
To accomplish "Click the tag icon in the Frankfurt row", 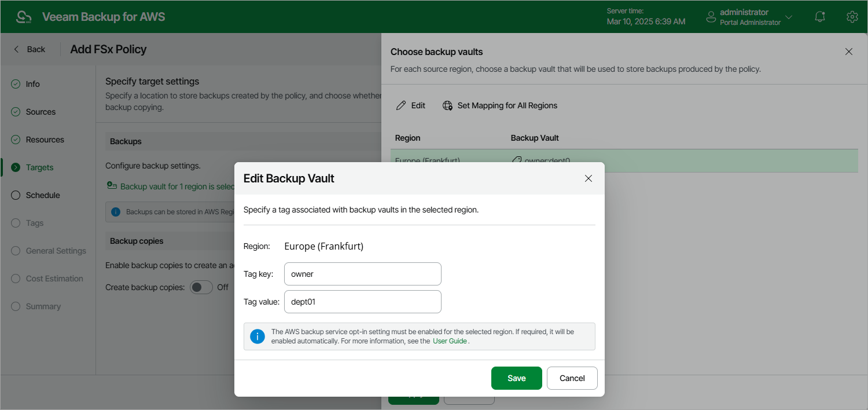I will click(517, 159).
